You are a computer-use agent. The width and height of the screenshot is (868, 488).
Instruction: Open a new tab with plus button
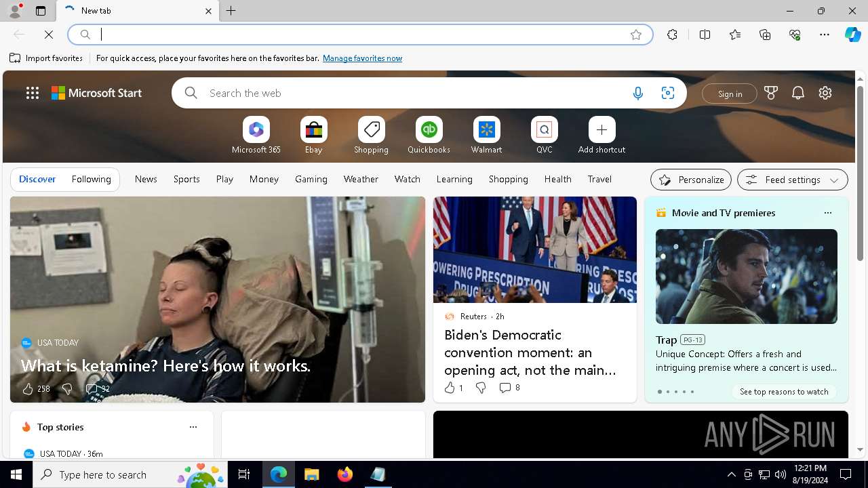click(x=231, y=11)
